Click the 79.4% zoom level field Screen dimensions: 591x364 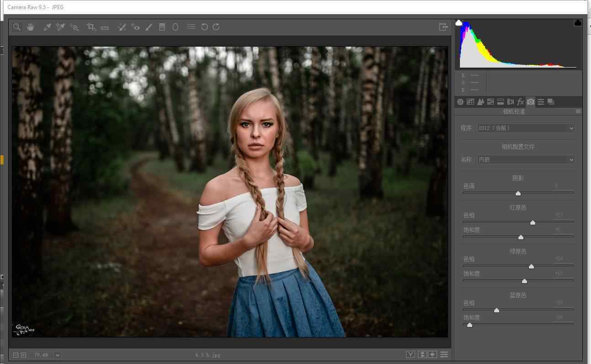tap(42, 355)
